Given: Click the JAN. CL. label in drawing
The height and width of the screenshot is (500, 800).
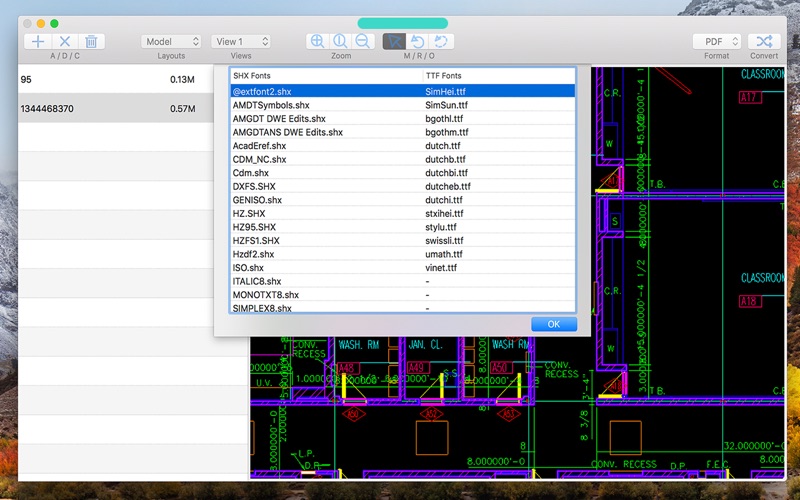Looking at the screenshot, I should point(426,345).
